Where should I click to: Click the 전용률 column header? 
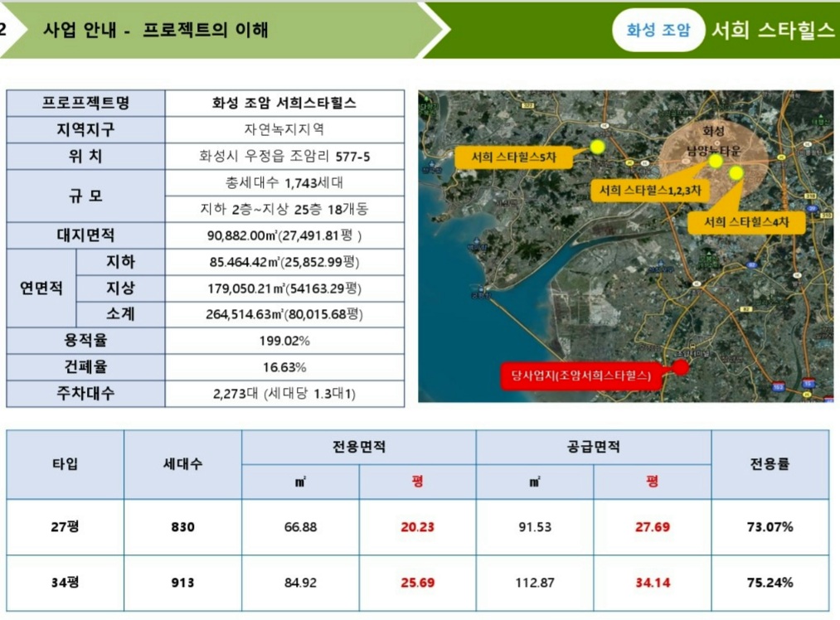tap(770, 463)
